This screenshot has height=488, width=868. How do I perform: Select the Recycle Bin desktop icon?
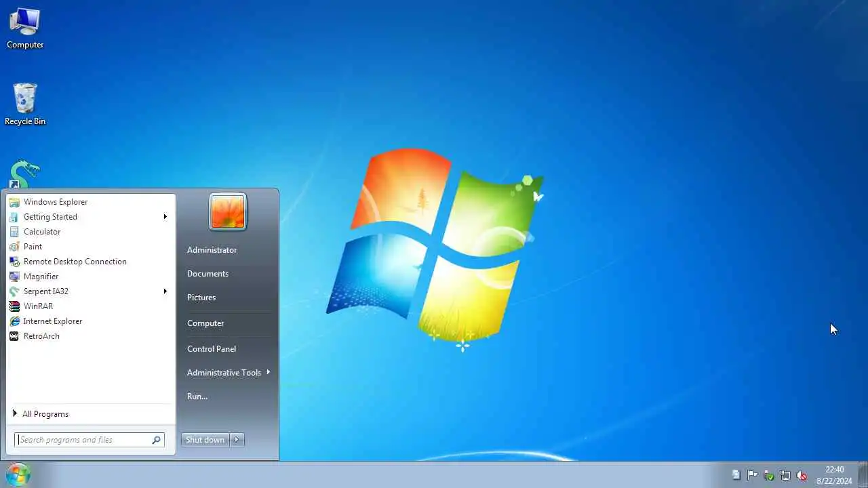tap(25, 104)
